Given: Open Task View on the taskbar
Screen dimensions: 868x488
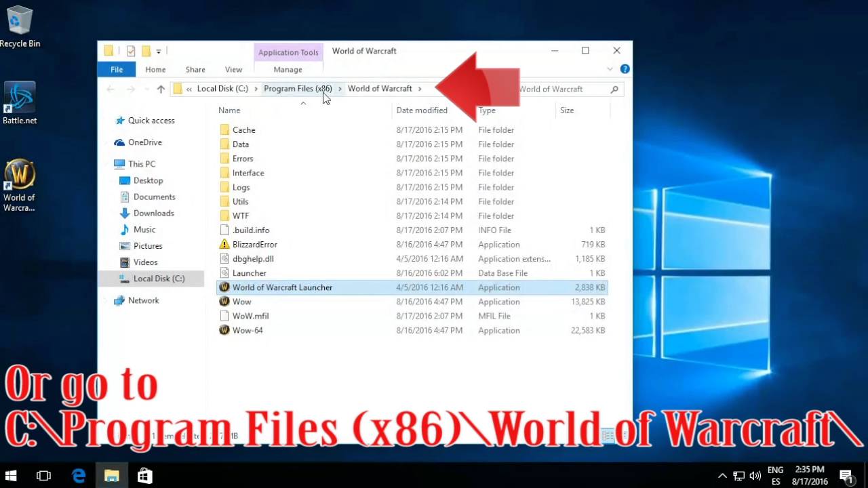Looking at the screenshot, I should coord(43,476).
